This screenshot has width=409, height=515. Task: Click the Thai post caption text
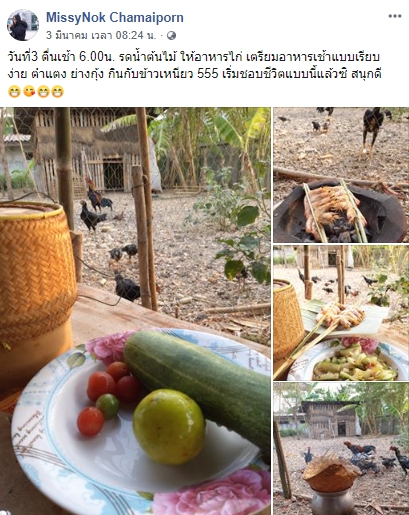click(194, 65)
